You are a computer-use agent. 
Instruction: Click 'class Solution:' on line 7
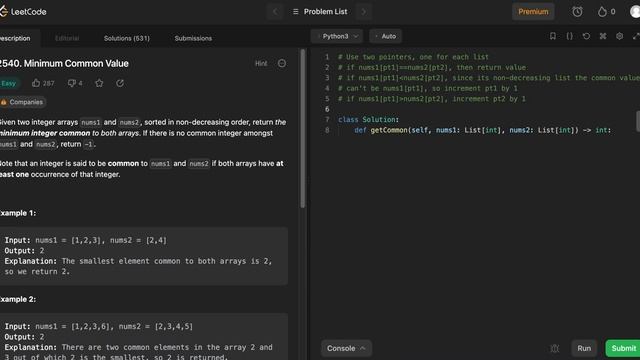point(368,120)
